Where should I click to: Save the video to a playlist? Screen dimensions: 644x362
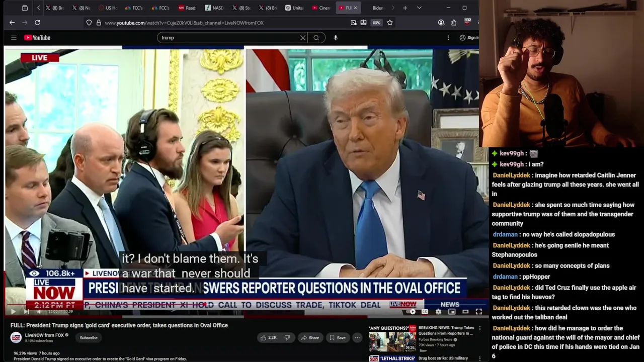337,338
